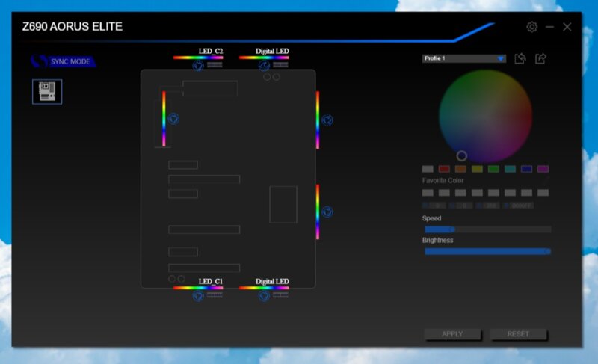Click the last Favorite Color slot

(543, 193)
